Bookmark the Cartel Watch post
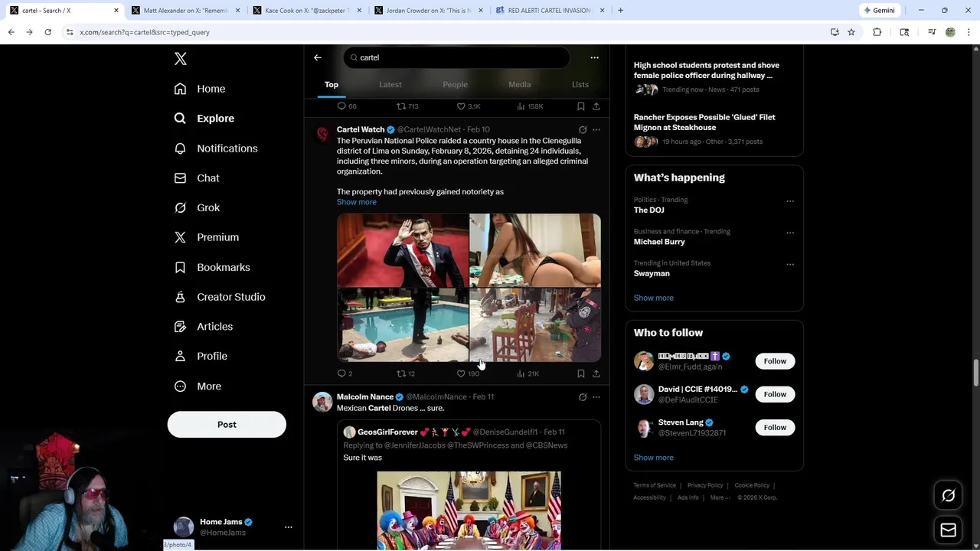The height and width of the screenshot is (551, 980). pyautogui.click(x=581, y=373)
